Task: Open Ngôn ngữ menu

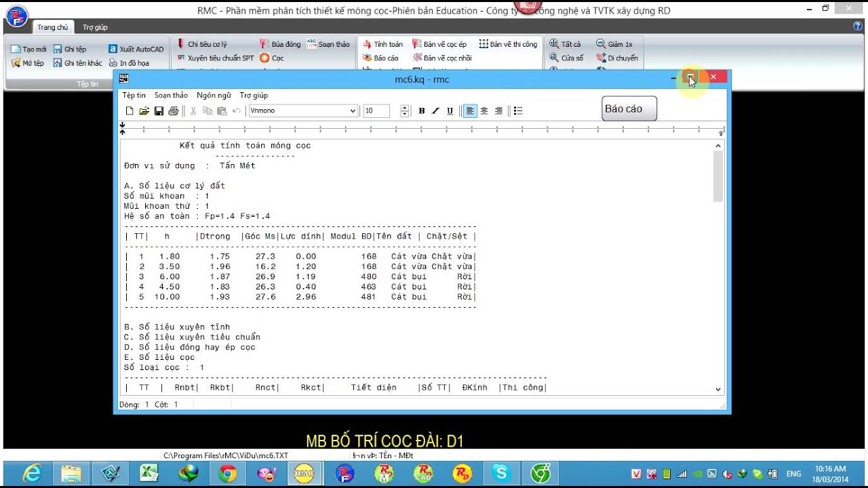Action: [214, 96]
